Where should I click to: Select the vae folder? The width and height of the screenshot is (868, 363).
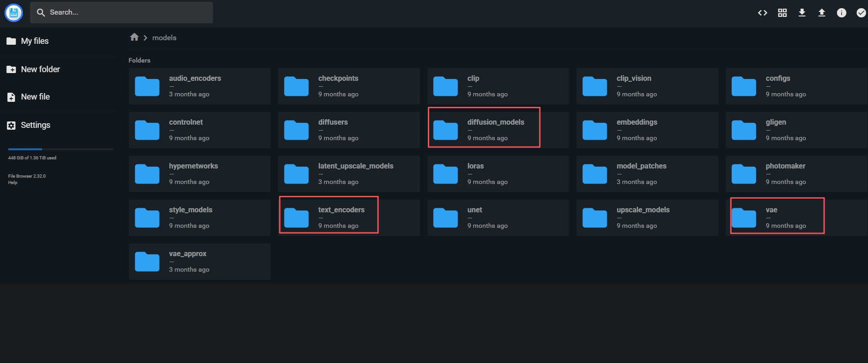point(796,218)
